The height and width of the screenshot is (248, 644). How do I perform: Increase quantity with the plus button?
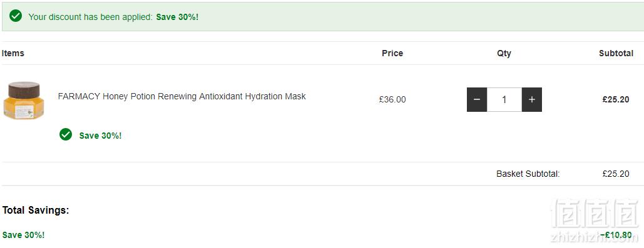tap(532, 99)
